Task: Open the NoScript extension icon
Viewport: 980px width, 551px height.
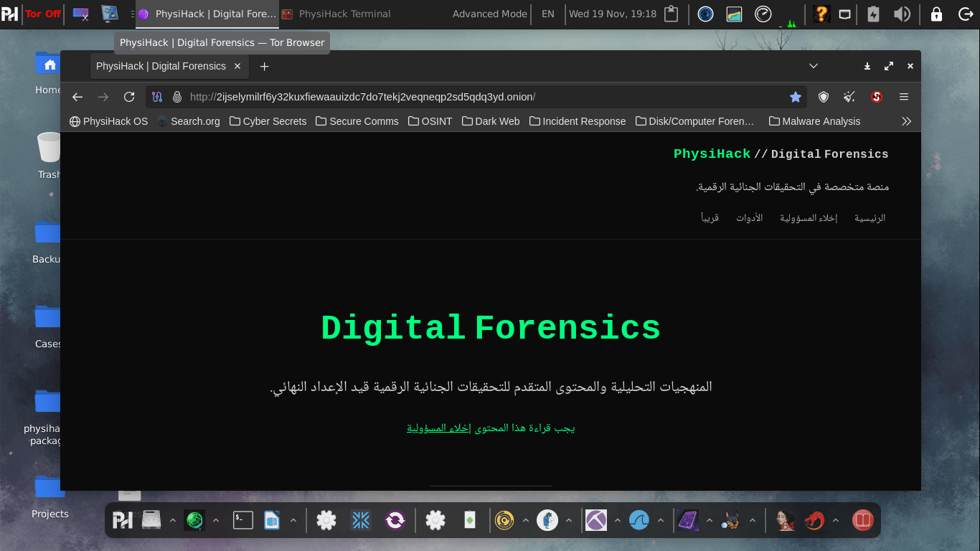Action: click(x=876, y=96)
